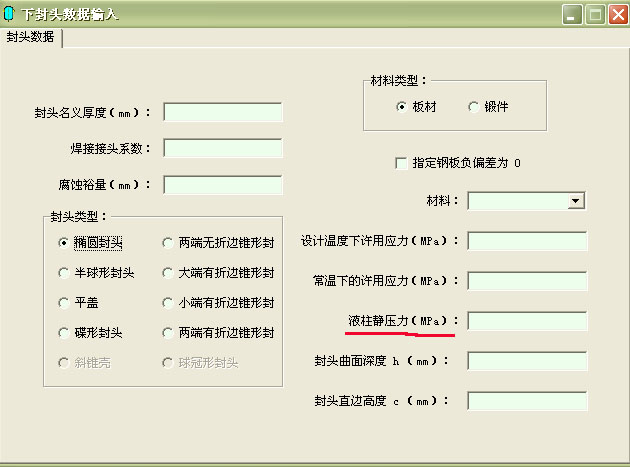Select the 板材 material type radio button
Screen dimensions: 630x467
402,107
